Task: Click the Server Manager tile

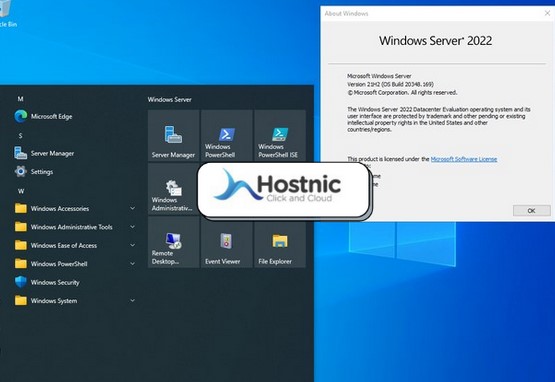Action: (173, 135)
